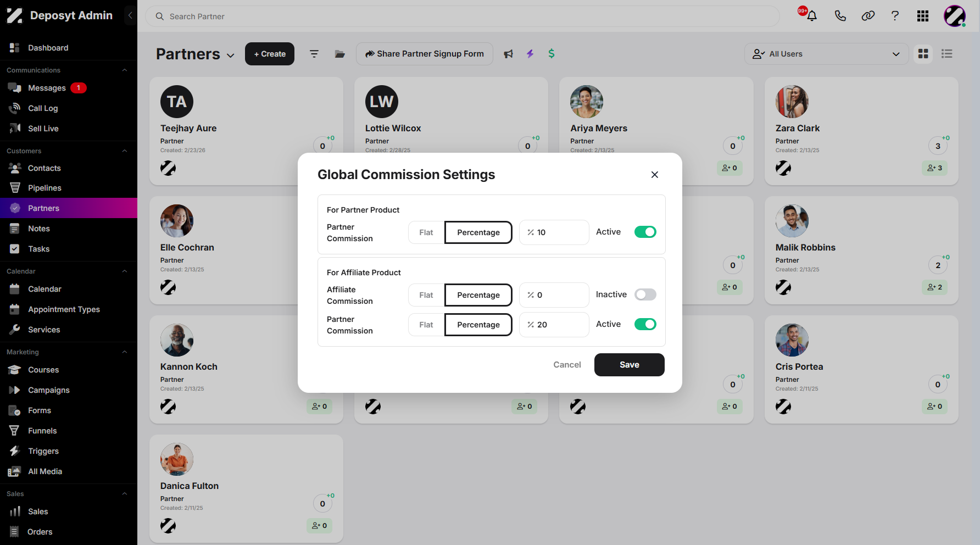The width and height of the screenshot is (980, 545).
Task: Click the search magnifier icon
Action: (160, 16)
